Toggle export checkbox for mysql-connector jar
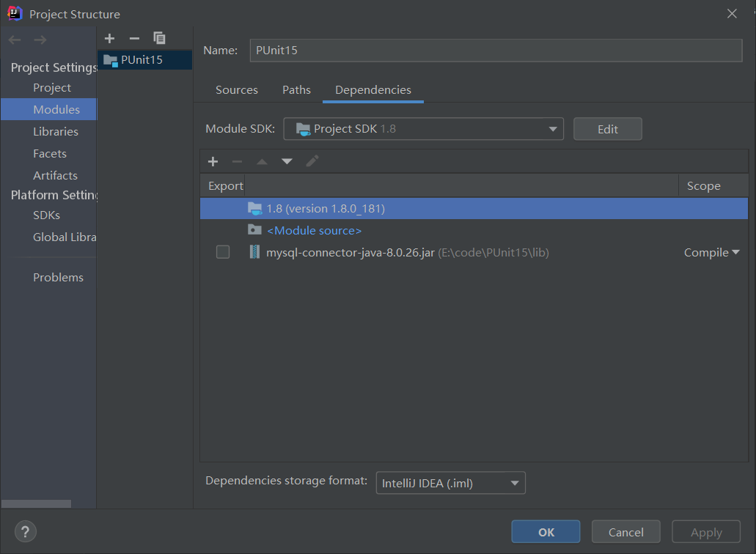Screen dimensions: 756x554 coord(223,252)
